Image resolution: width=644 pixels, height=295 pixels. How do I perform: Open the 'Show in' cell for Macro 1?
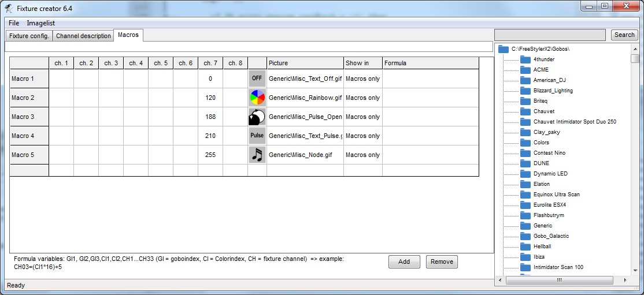pyautogui.click(x=362, y=79)
